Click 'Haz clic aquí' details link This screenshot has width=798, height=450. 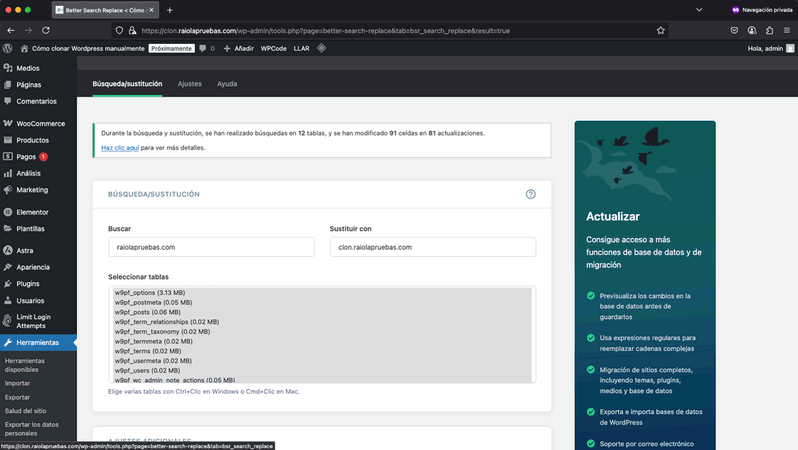click(x=120, y=148)
